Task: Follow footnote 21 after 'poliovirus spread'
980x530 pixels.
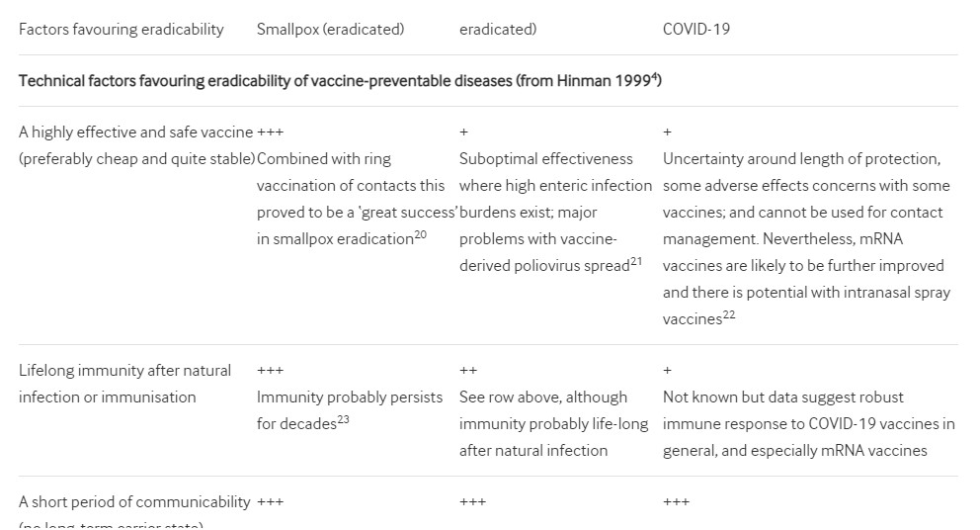Action: (x=636, y=261)
